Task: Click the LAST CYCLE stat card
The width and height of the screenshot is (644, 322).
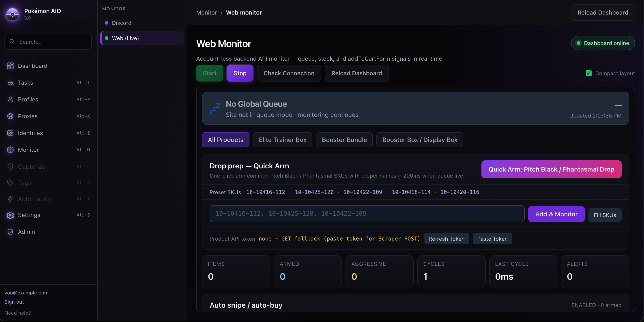Action: 523,271
